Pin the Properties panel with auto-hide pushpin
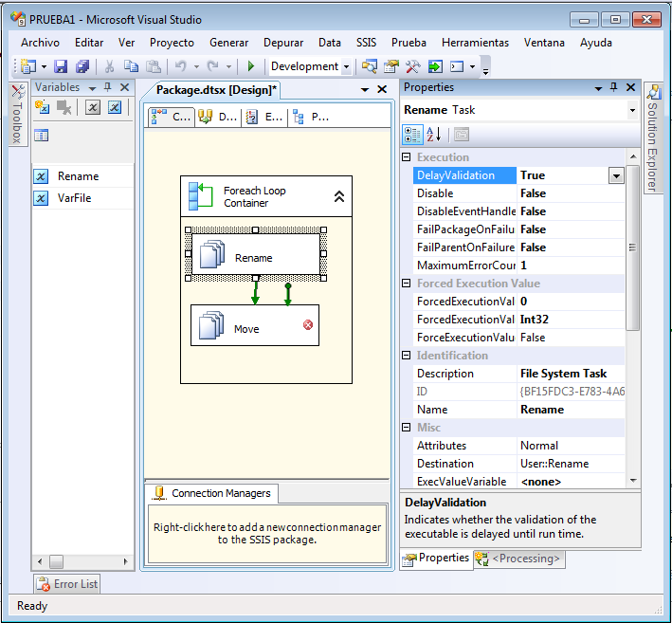The height and width of the screenshot is (623, 672). [614, 87]
